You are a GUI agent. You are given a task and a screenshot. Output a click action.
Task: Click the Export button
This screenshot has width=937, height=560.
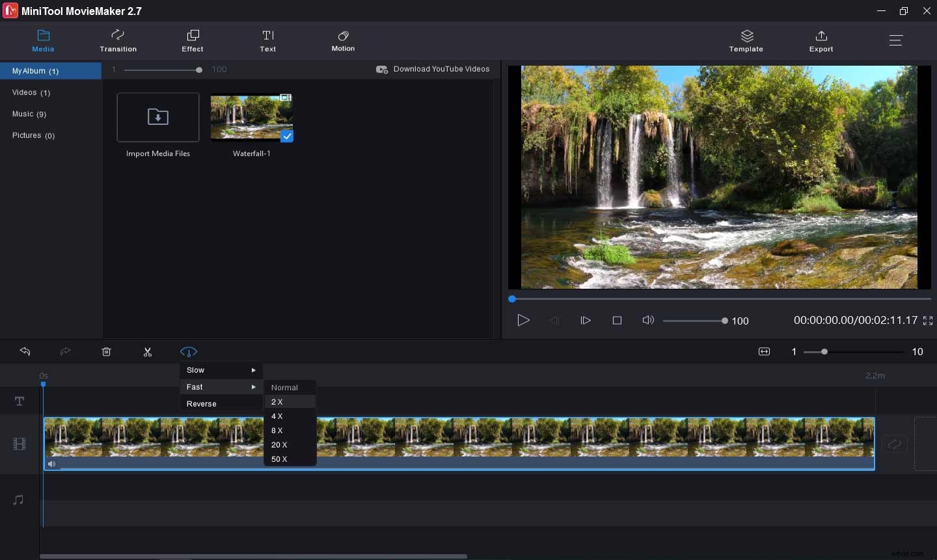click(x=821, y=40)
